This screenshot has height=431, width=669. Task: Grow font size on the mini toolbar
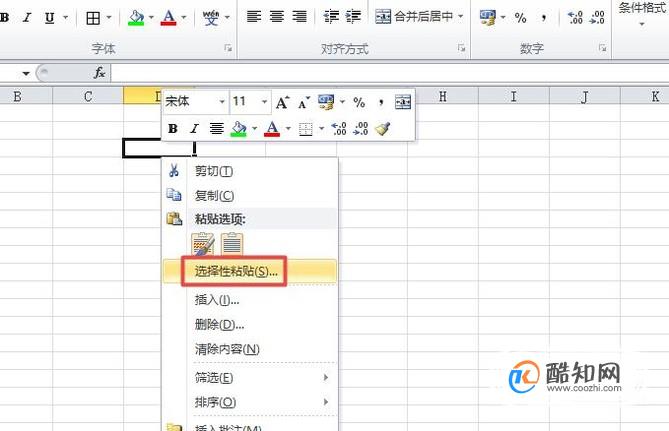282,102
